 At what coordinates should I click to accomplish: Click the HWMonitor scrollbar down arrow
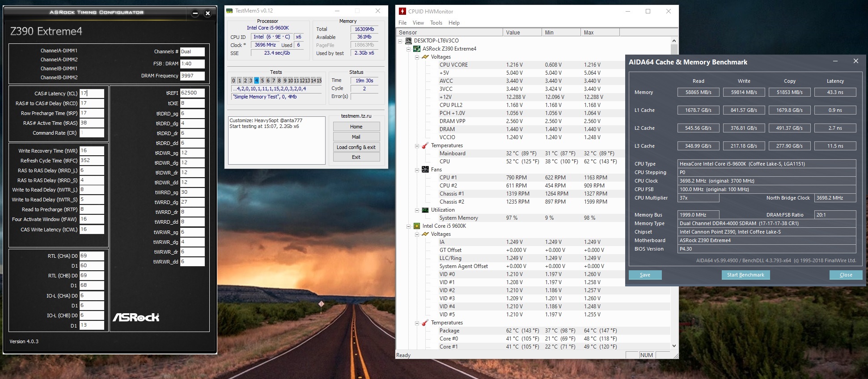[x=674, y=346]
